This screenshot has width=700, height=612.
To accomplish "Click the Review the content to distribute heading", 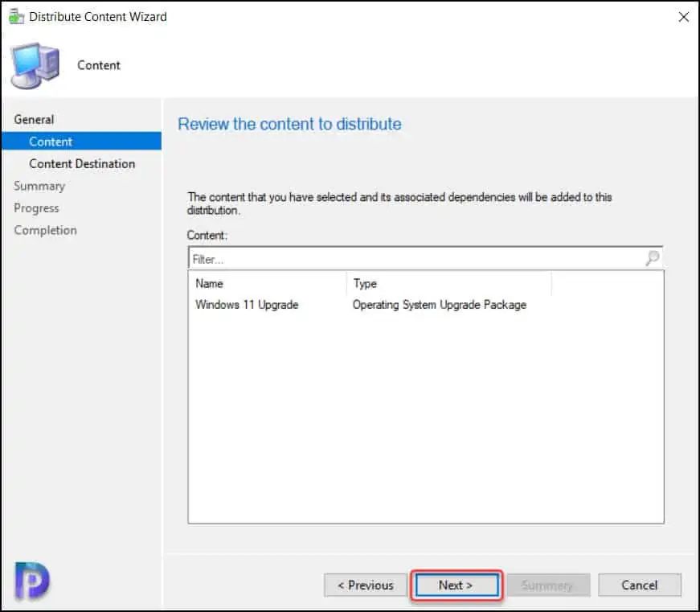I will coord(290,124).
